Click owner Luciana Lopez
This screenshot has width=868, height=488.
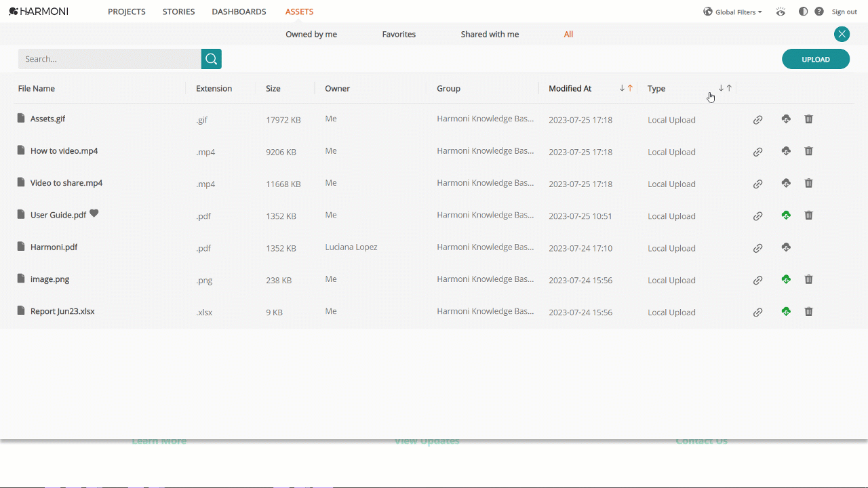click(x=351, y=247)
